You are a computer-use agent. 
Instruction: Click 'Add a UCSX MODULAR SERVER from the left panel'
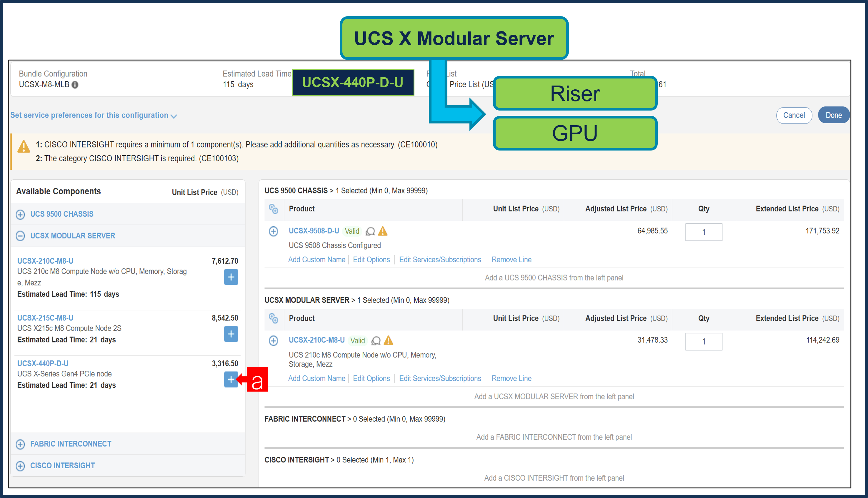[x=554, y=396]
